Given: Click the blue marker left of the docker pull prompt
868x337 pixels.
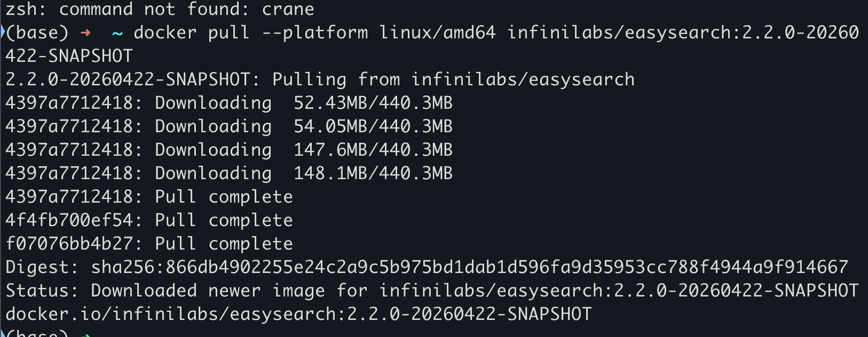Looking at the screenshot, I should tap(2, 32).
